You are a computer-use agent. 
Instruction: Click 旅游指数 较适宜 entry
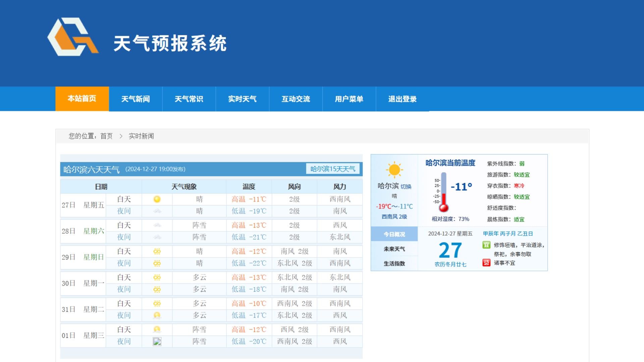tap(508, 175)
